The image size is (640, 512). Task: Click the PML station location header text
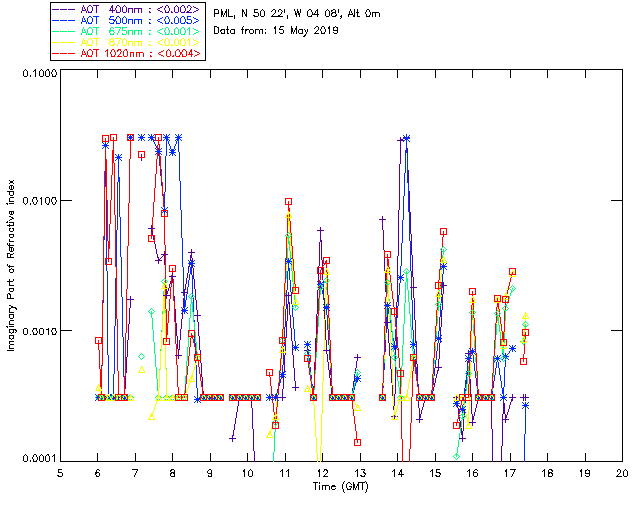[297, 13]
